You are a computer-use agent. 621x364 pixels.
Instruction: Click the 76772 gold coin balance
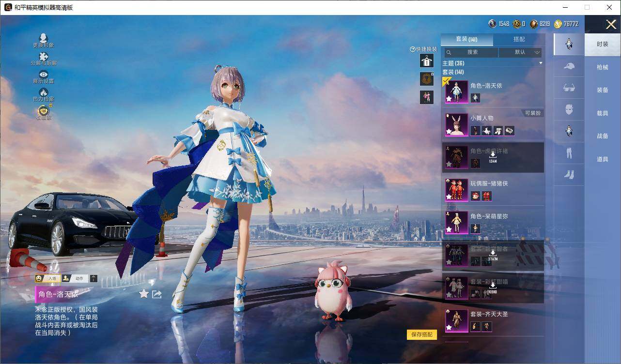(566, 24)
